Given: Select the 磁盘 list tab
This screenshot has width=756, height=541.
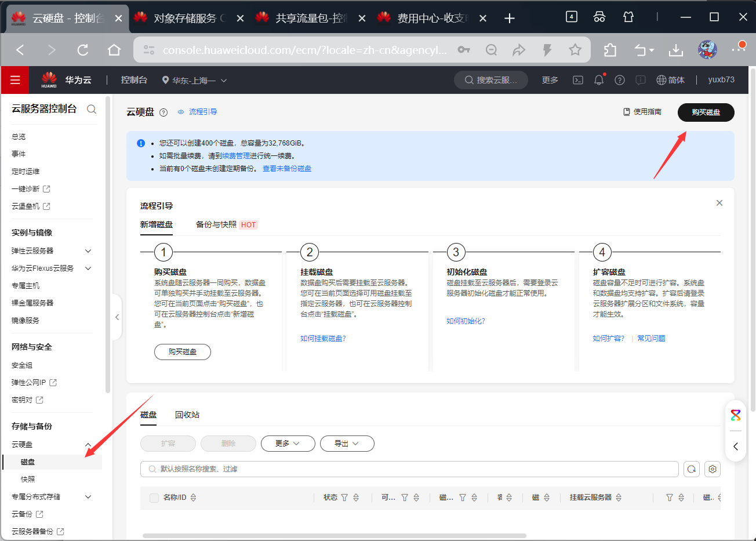Looking at the screenshot, I should point(148,415).
